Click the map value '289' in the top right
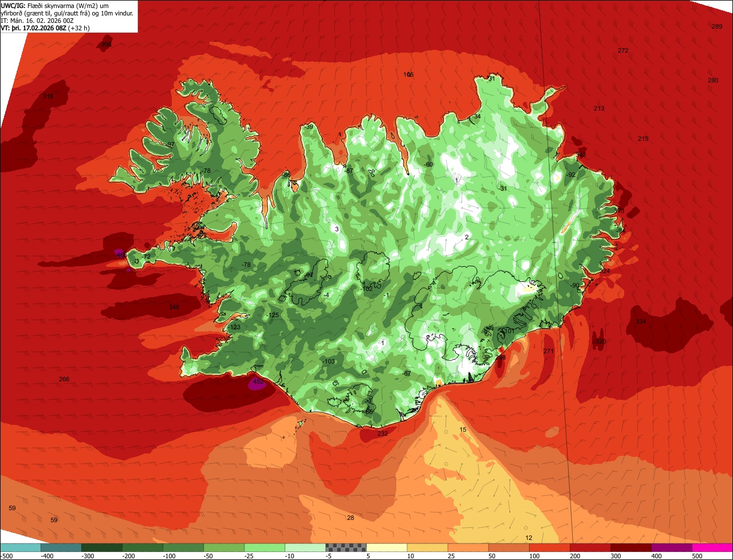Viewport: 733px width, 560px height. click(717, 26)
